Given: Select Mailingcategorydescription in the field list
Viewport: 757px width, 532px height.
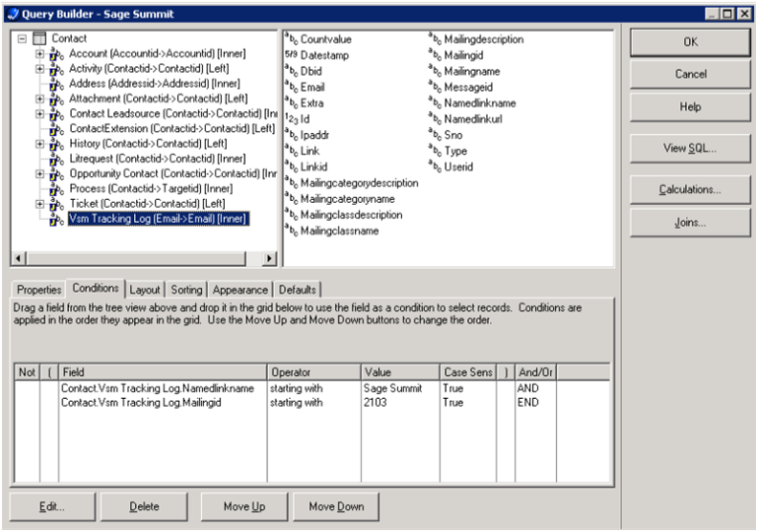Looking at the screenshot, I should [x=359, y=183].
